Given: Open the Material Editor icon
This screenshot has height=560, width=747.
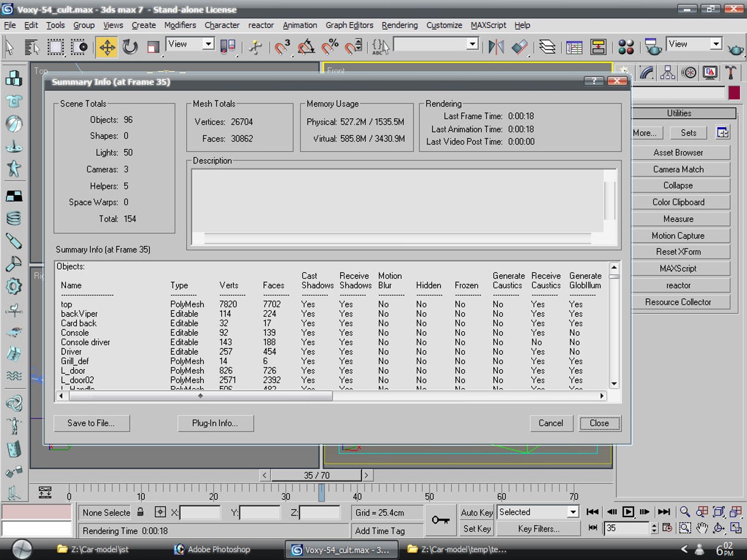Looking at the screenshot, I should pyautogui.click(x=626, y=47).
